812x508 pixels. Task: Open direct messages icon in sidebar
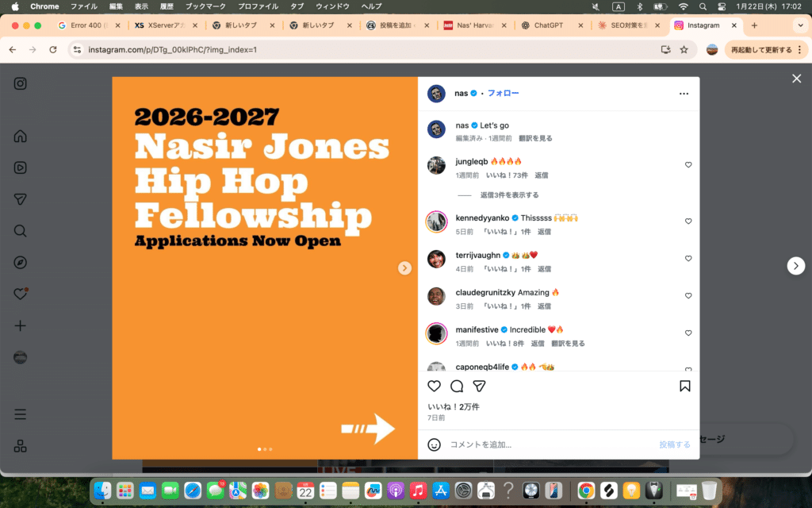tap(20, 199)
